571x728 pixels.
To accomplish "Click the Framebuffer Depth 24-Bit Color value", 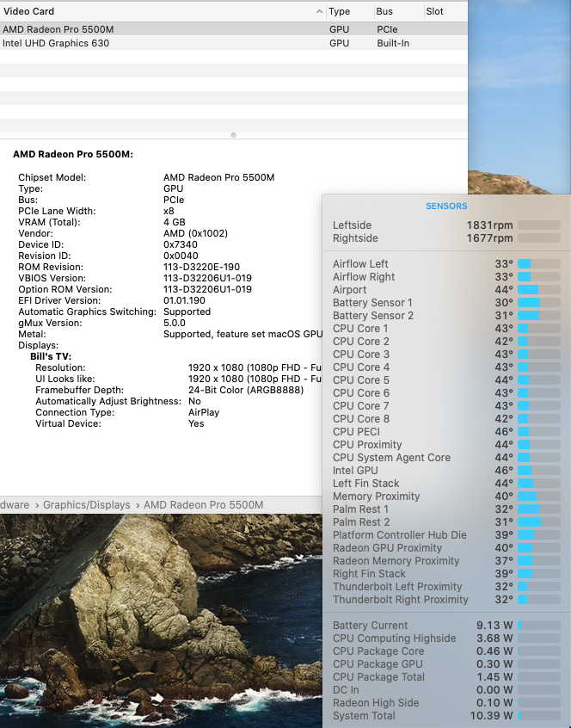I will (x=246, y=390).
